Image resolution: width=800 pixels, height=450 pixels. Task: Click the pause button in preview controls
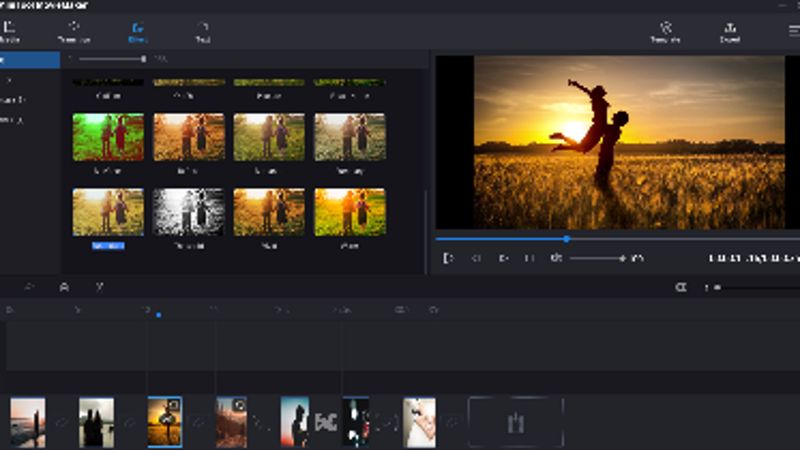(530, 258)
